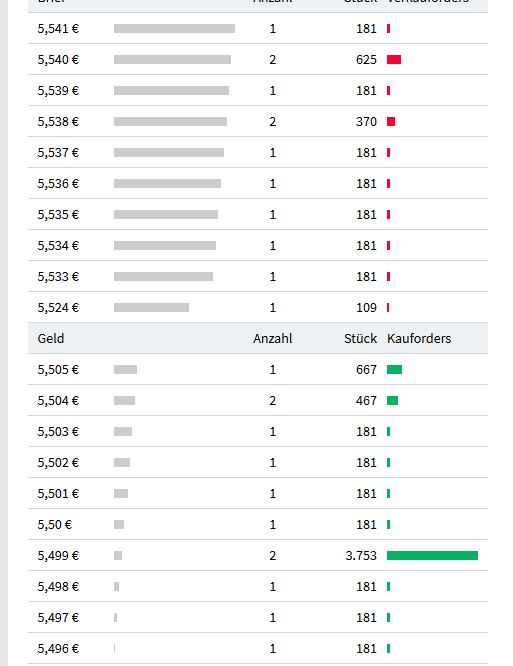Click the gray depth bar for 5,540 €
Image resolution: width=513 pixels, height=666 pixels.
pos(172,59)
